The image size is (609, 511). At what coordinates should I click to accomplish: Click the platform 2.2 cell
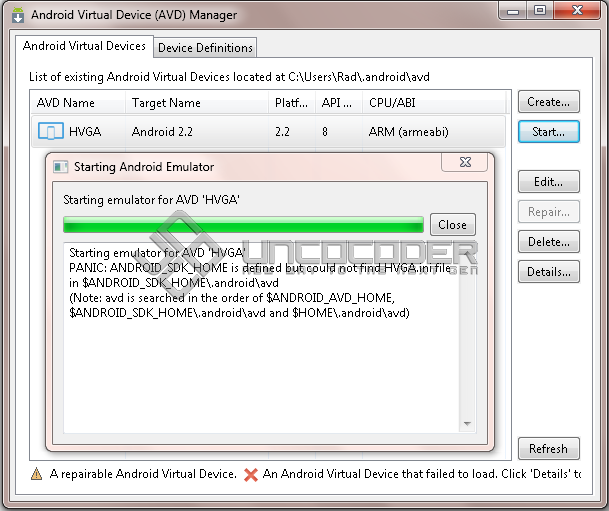282,132
